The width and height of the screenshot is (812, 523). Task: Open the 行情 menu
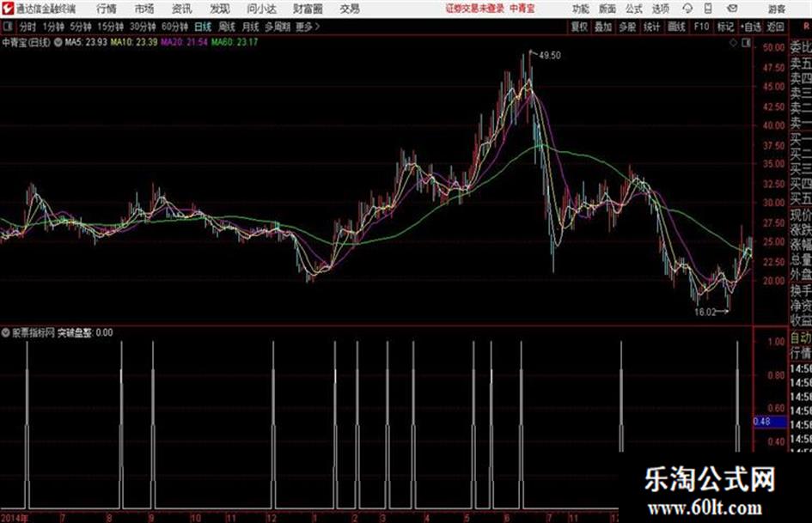(x=107, y=9)
